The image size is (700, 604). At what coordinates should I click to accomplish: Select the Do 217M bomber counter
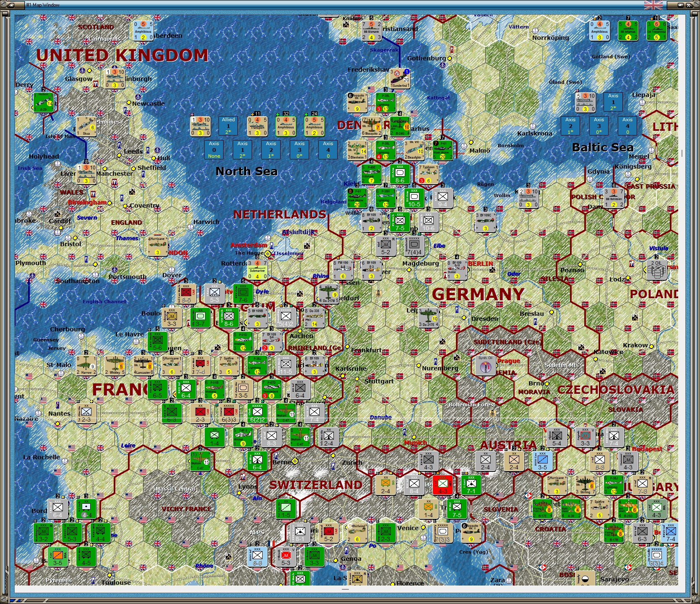tap(328, 294)
